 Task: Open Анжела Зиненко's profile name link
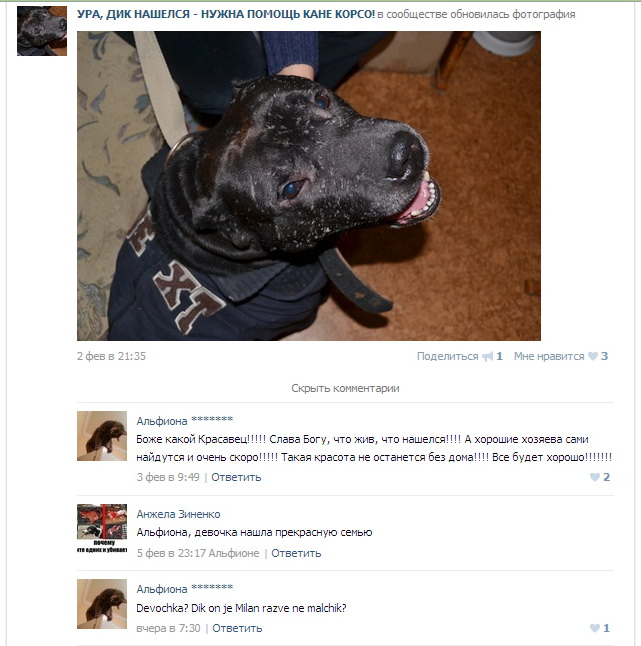178,514
